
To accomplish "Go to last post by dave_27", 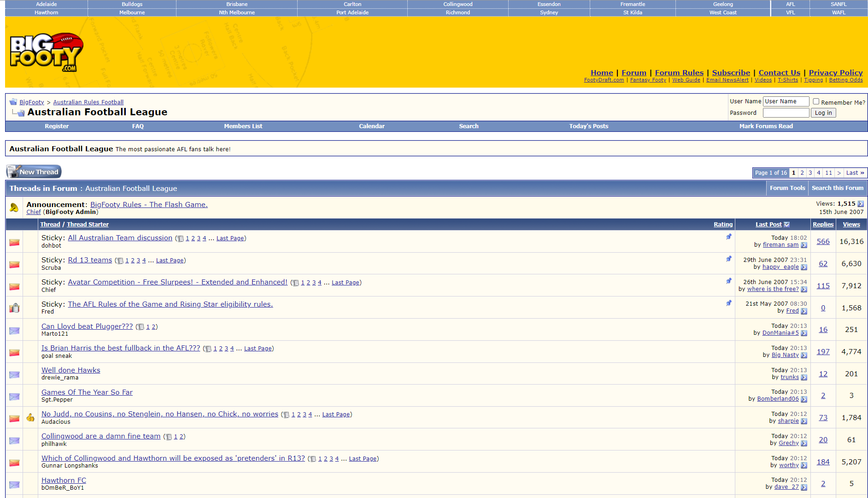I will pos(804,487).
